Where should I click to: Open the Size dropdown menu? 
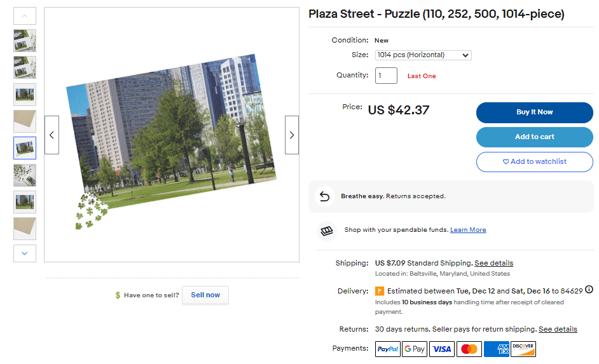tap(423, 55)
